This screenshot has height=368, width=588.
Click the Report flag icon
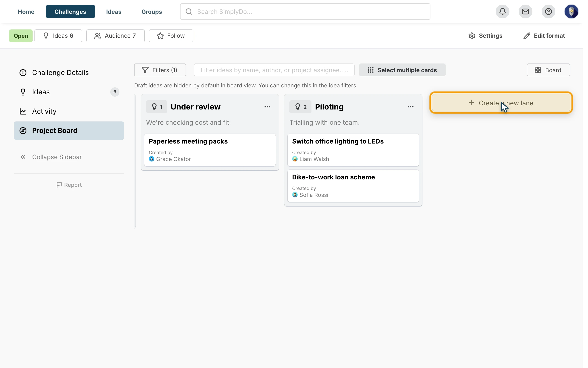coord(59,185)
